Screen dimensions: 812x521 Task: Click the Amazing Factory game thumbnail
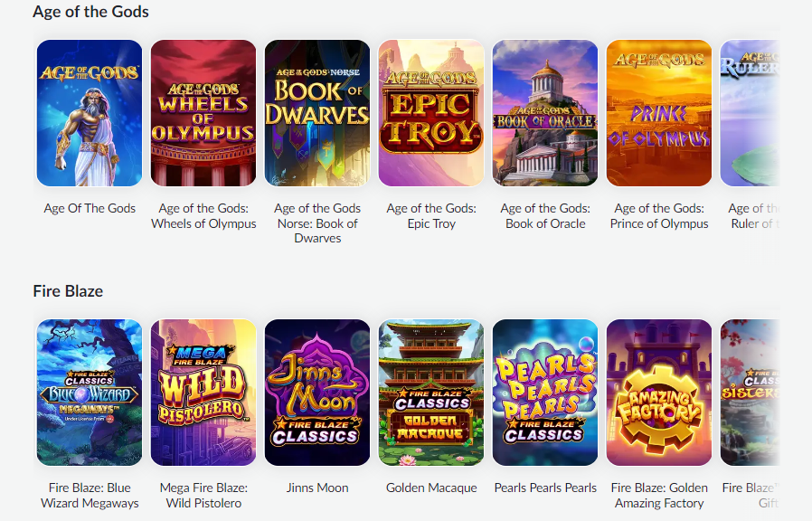(x=659, y=393)
